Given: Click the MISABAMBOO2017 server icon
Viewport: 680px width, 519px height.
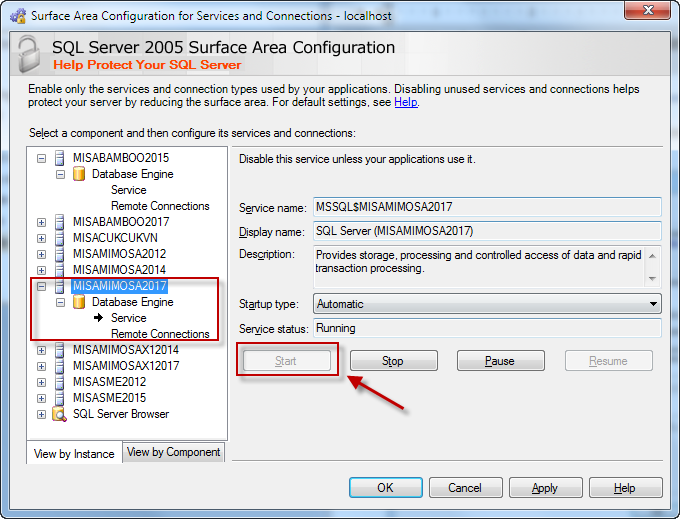Looking at the screenshot, I should coord(60,222).
